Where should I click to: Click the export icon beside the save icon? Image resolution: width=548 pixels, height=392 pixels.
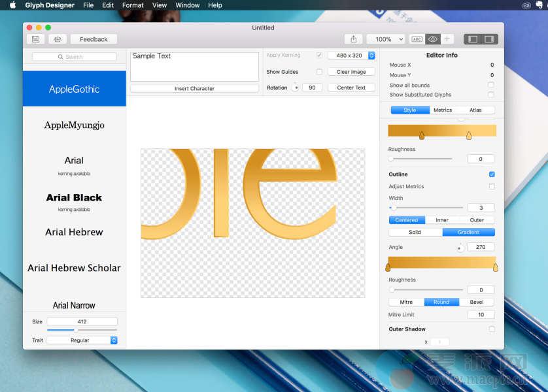pyautogui.click(x=57, y=39)
